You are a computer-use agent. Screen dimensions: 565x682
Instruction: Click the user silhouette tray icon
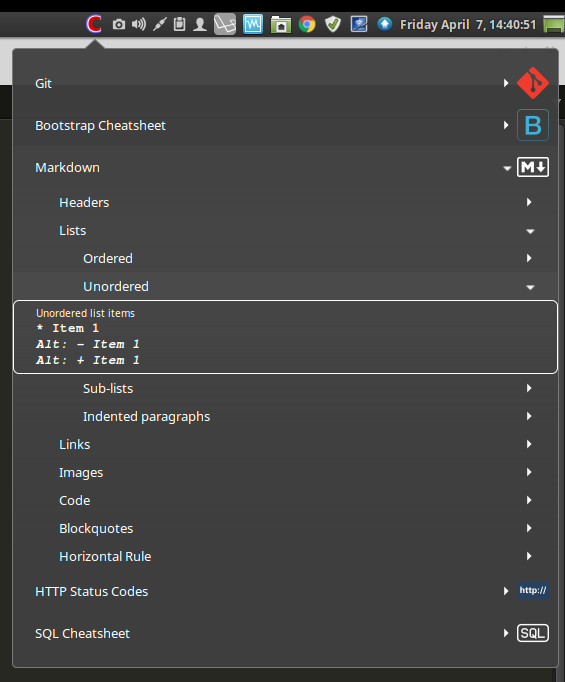pyautogui.click(x=200, y=24)
